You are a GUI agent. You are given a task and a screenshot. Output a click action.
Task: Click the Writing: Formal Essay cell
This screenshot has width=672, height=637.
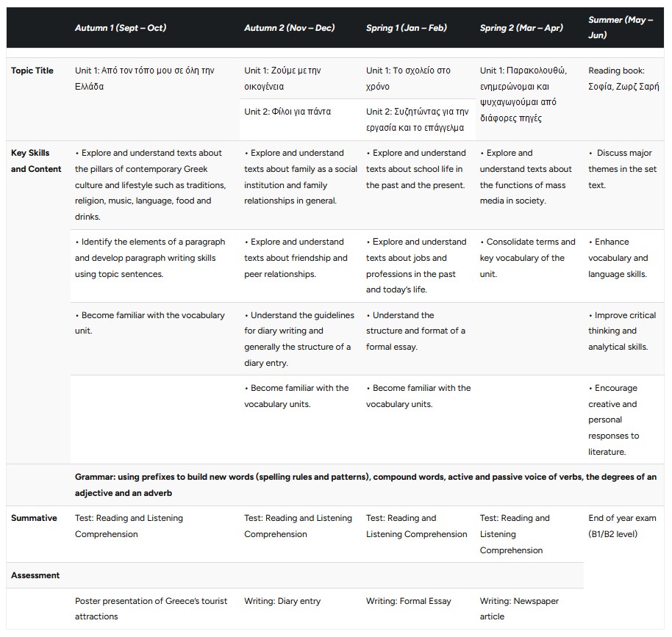409,601
